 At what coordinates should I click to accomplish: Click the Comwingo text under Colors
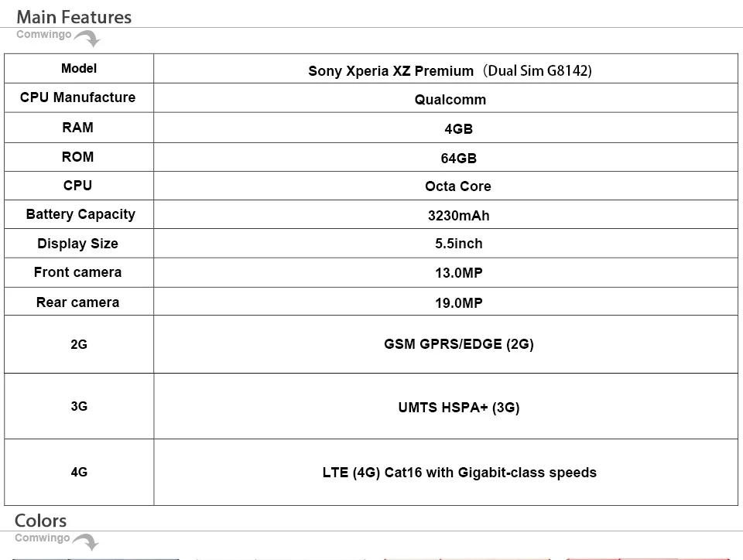[42, 538]
